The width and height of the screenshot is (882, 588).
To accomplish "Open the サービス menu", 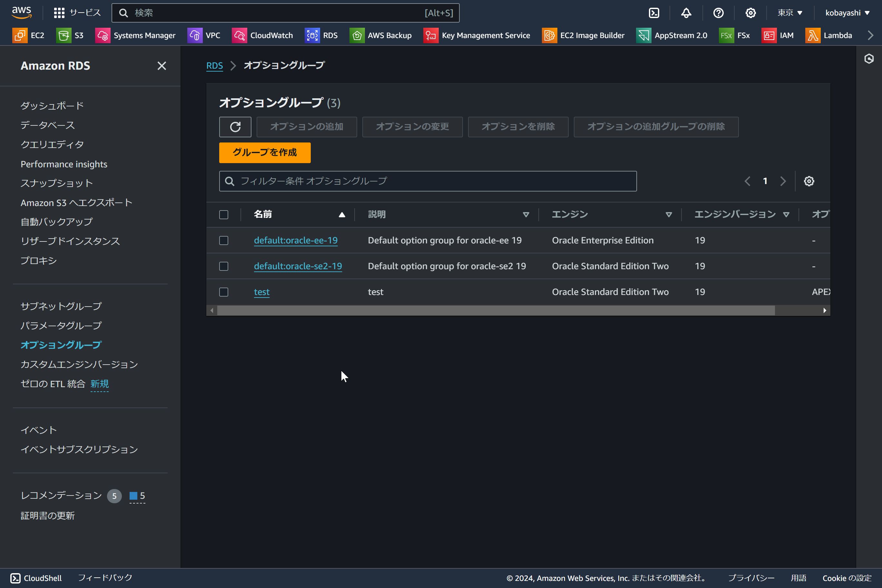I will pos(77,12).
